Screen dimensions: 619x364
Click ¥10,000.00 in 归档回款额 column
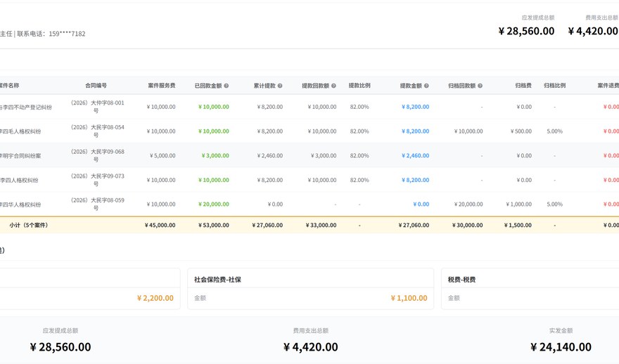click(468, 131)
